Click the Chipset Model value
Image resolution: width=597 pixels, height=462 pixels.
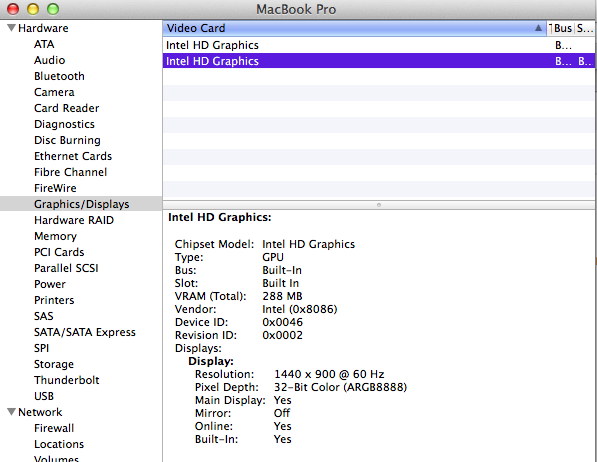click(x=308, y=244)
